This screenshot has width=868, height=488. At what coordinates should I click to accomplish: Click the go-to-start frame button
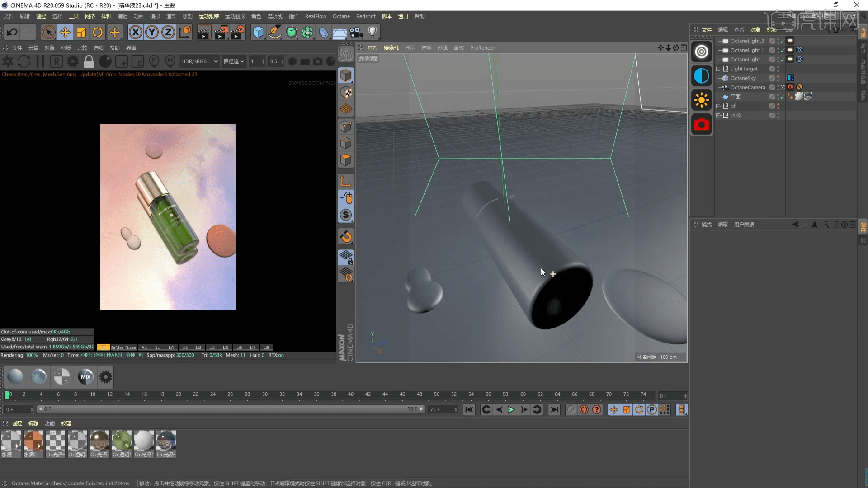pyautogui.click(x=469, y=409)
